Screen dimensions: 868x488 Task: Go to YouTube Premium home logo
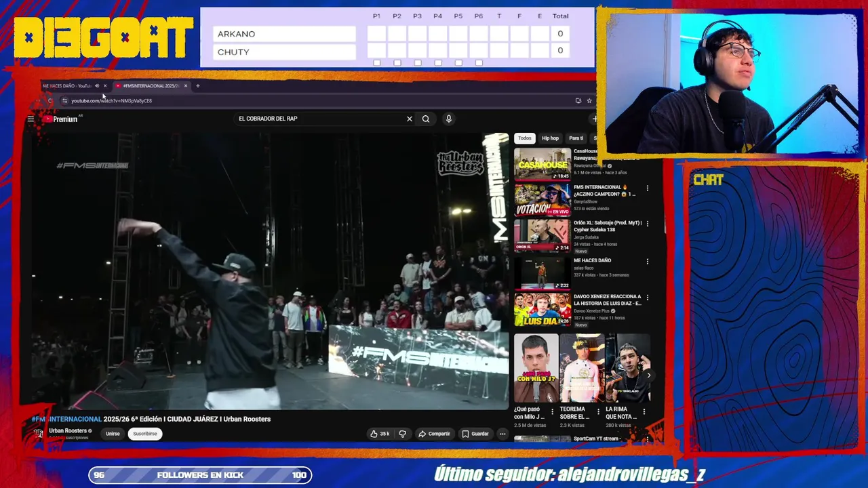pos(61,119)
